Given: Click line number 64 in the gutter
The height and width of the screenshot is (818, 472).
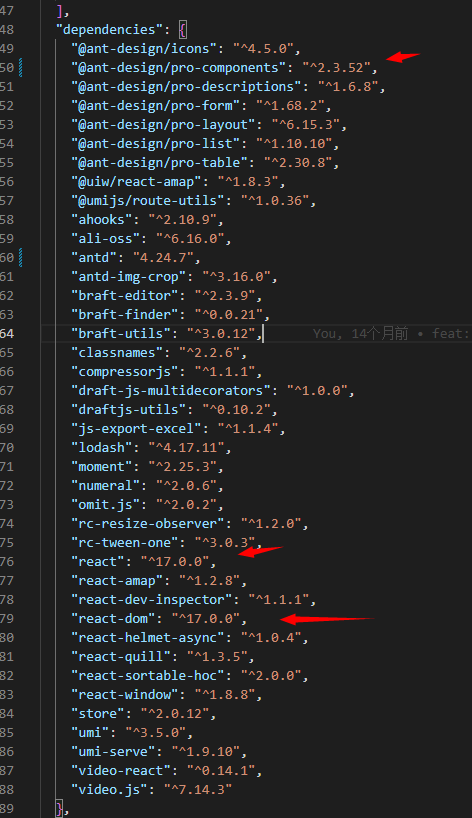Looking at the screenshot, I should (x=7, y=333).
